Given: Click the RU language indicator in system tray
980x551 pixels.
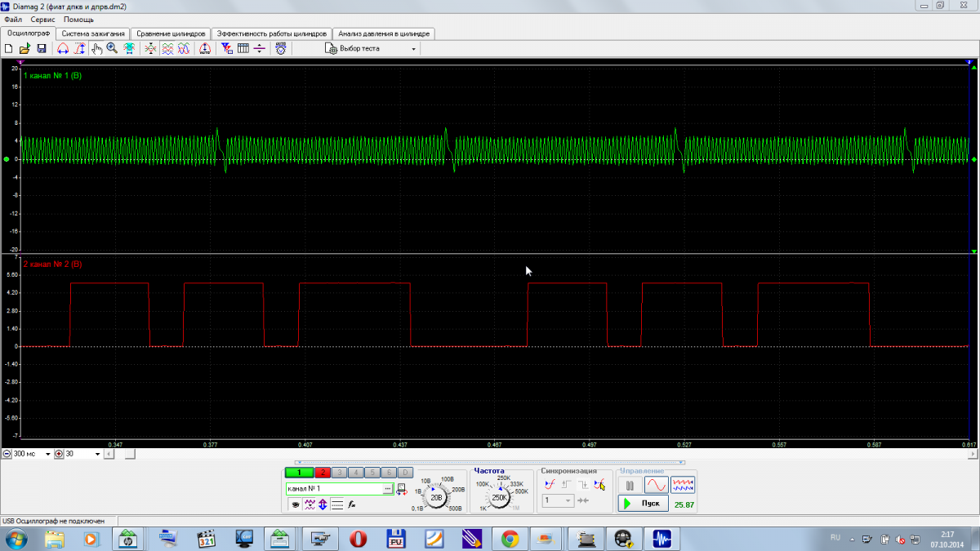Looking at the screenshot, I should tap(835, 537).
